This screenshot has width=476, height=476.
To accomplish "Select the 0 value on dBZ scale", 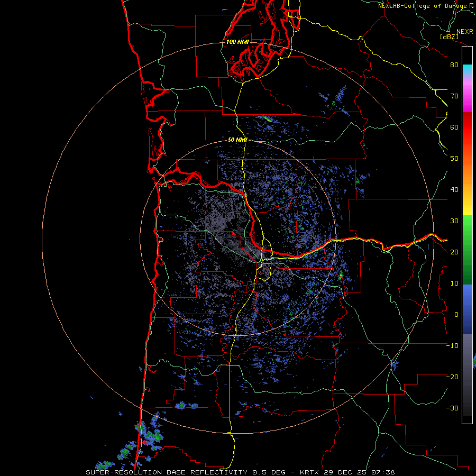I will pyautogui.click(x=456, y=315).
